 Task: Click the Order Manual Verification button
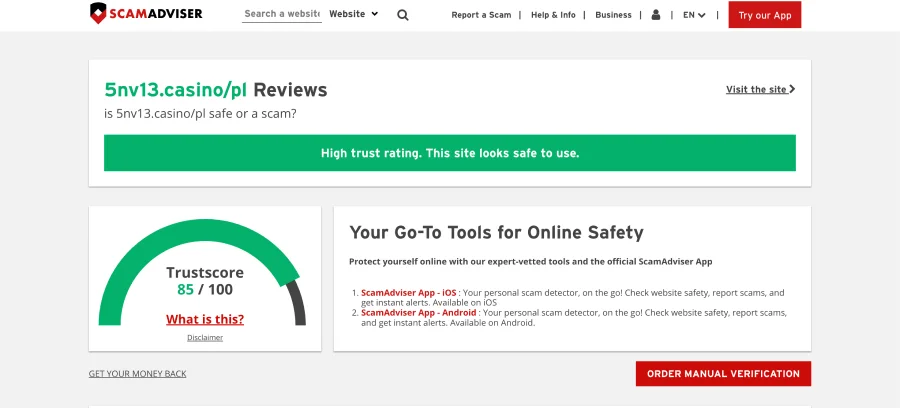723,374
